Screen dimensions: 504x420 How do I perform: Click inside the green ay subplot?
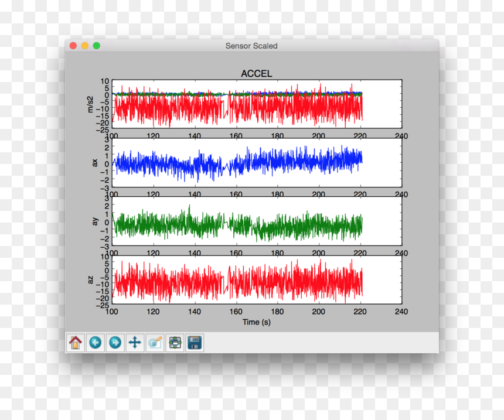click(x=257, y=221)
